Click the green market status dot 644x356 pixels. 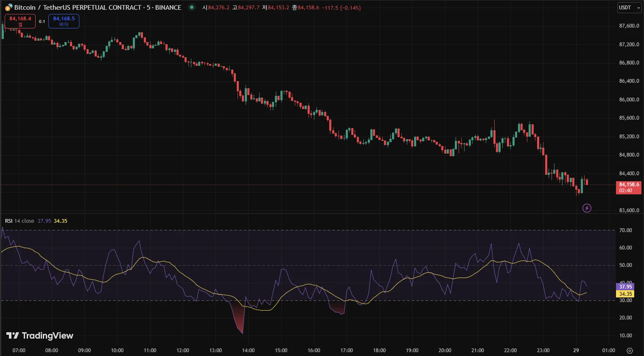tap(192, 7)
